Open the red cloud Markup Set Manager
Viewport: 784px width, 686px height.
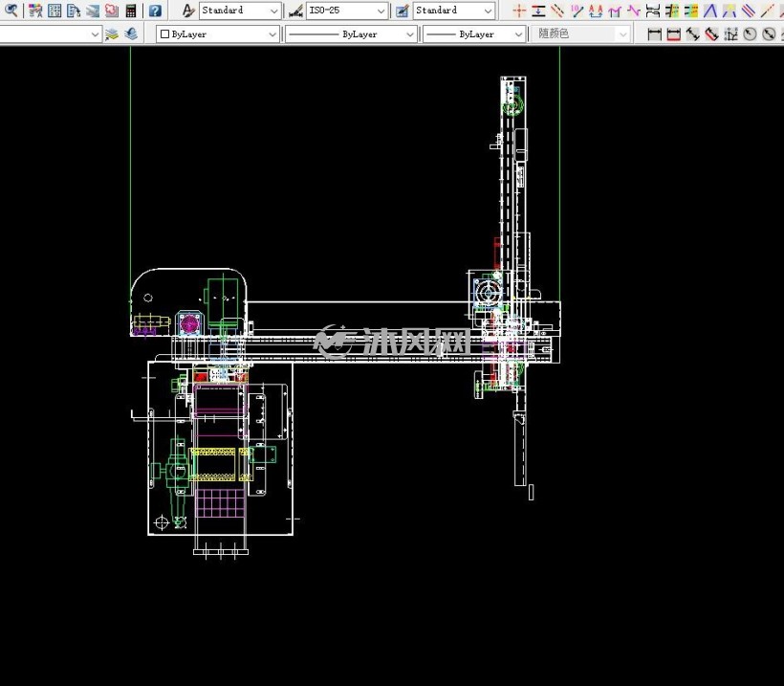[112, 10]
